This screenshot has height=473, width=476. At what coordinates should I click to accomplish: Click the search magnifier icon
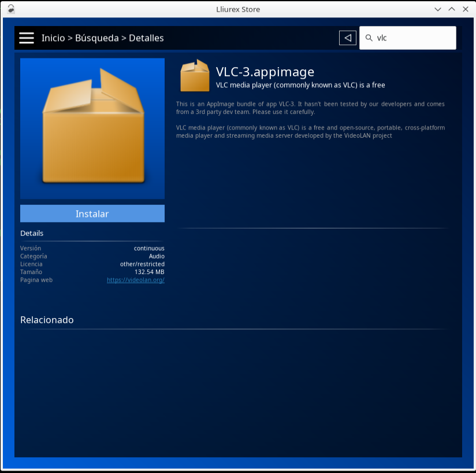[369, 38]
